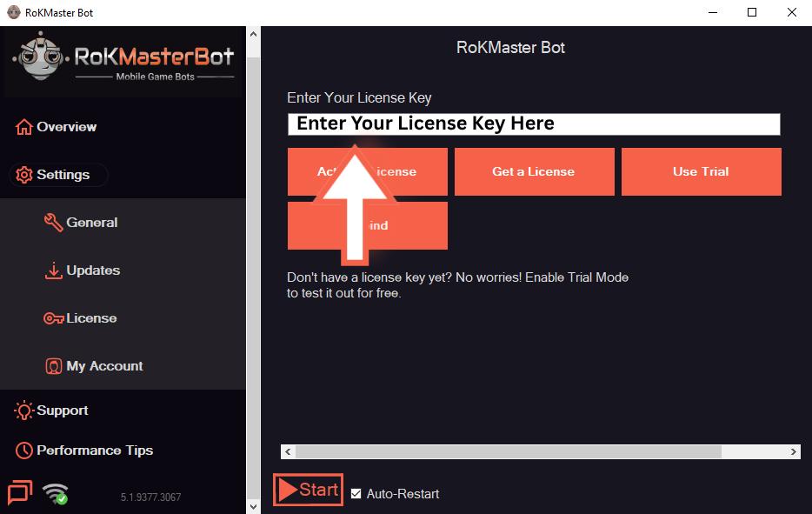This screenshot has height=514, width=812.
Task: Click the sidebar vertical scrollbar thumb
Action: [253, 277]
